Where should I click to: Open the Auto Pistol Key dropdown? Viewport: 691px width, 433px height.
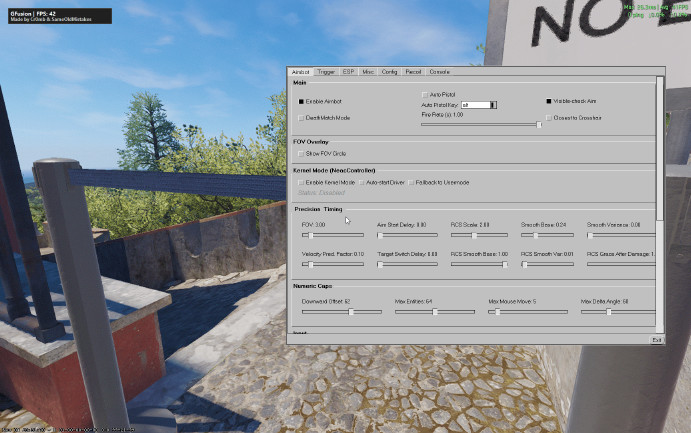[494, 104]
